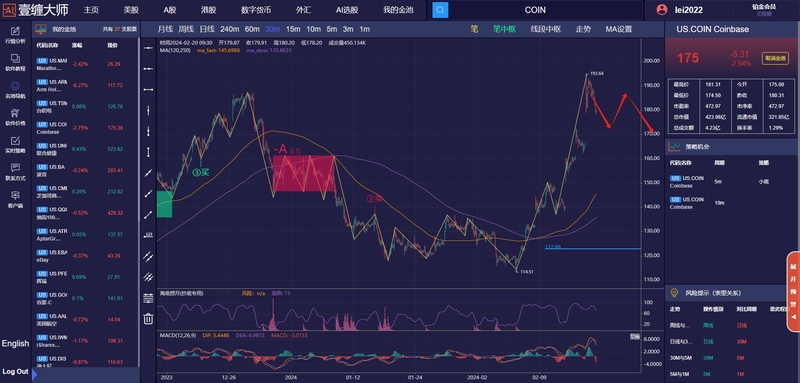This screenshot has width=800, height=383.
Task: Click the 我的金池 monitor icon
Action: coord(41,29)
